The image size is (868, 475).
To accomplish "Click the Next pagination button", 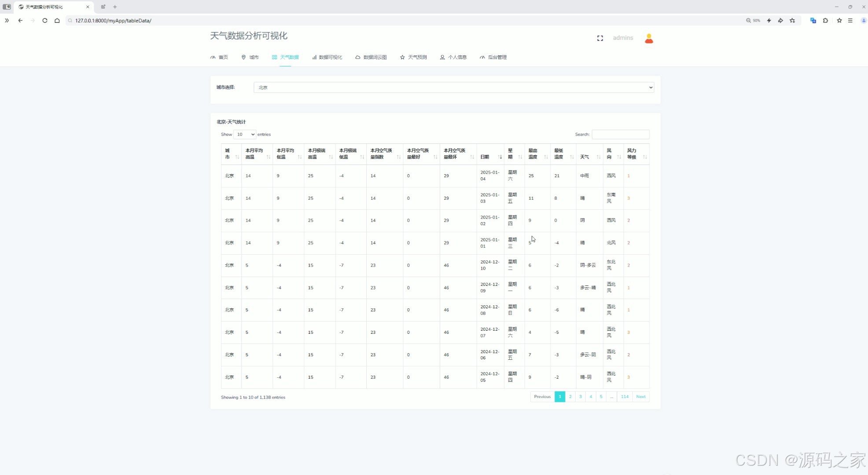I will click(x=641, y=397).
